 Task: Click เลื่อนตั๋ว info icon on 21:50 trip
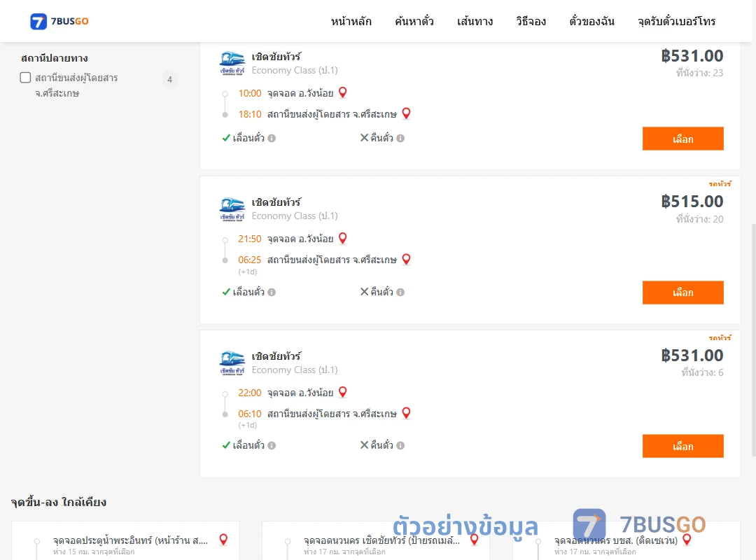272,293
